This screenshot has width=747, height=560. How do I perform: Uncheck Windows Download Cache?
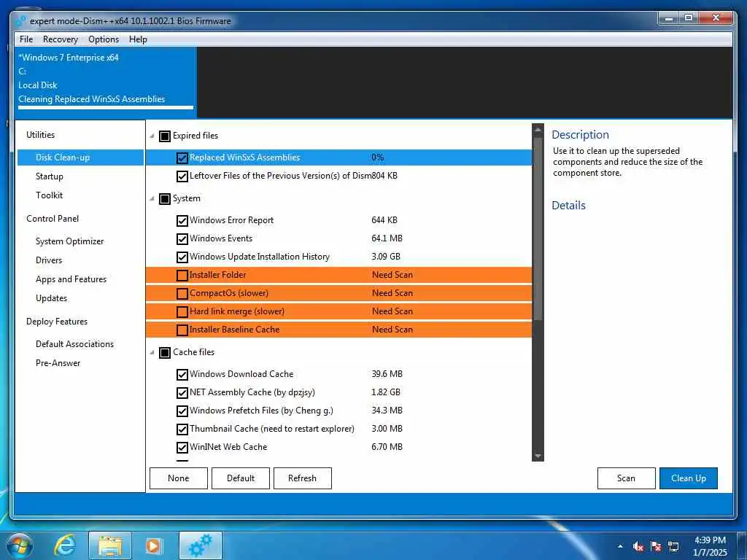click(182, 374)
